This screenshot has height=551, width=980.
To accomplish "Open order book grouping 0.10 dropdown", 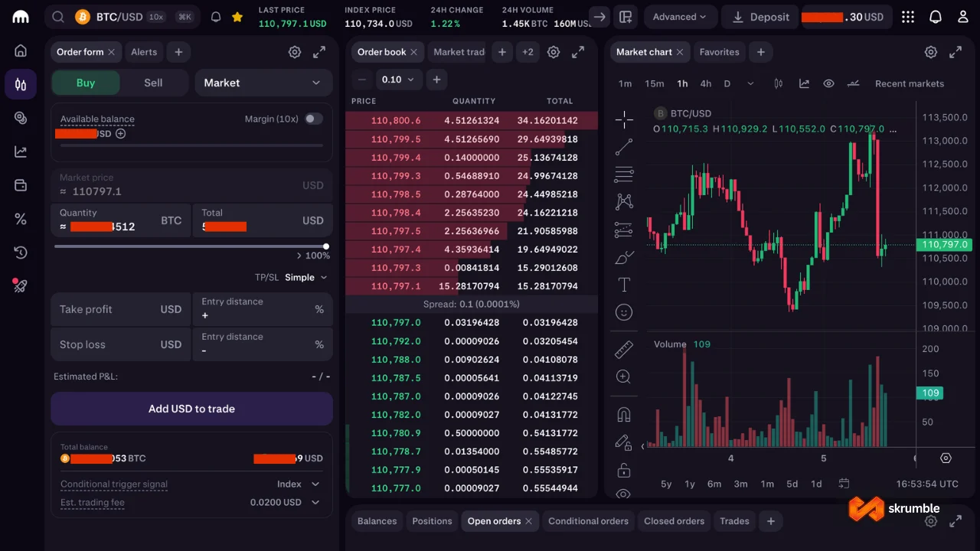I will [x=398, y=80].
